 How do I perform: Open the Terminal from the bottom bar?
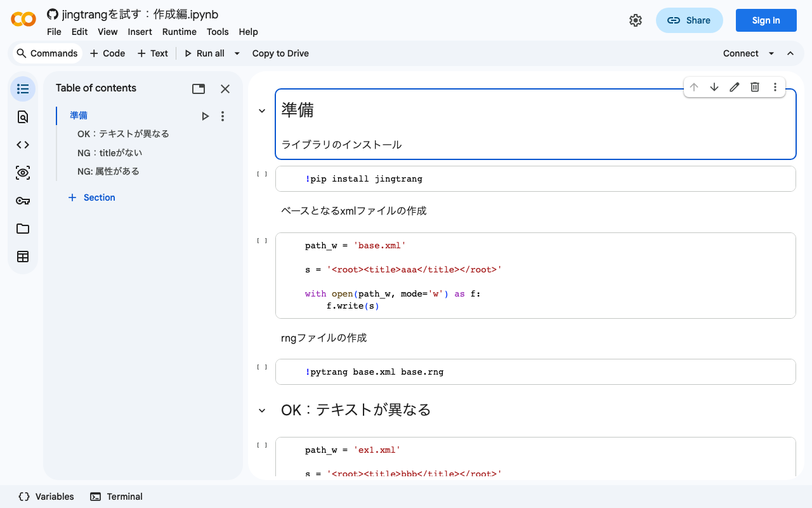tap(116, 497)
